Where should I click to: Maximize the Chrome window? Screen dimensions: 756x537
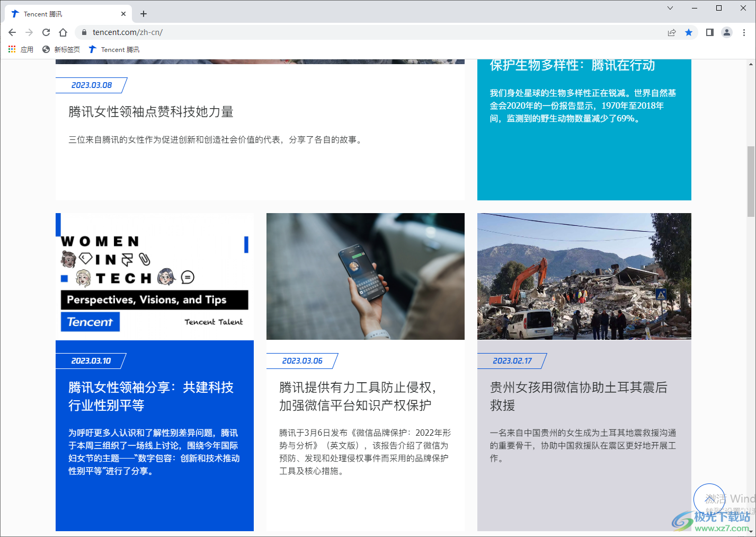click(x=719, y=8)
